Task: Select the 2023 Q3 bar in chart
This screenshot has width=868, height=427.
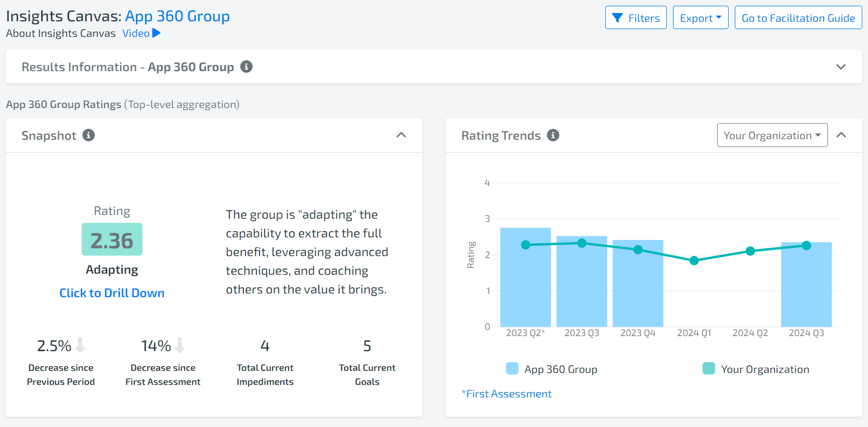Action: click(x=581, y=282)
